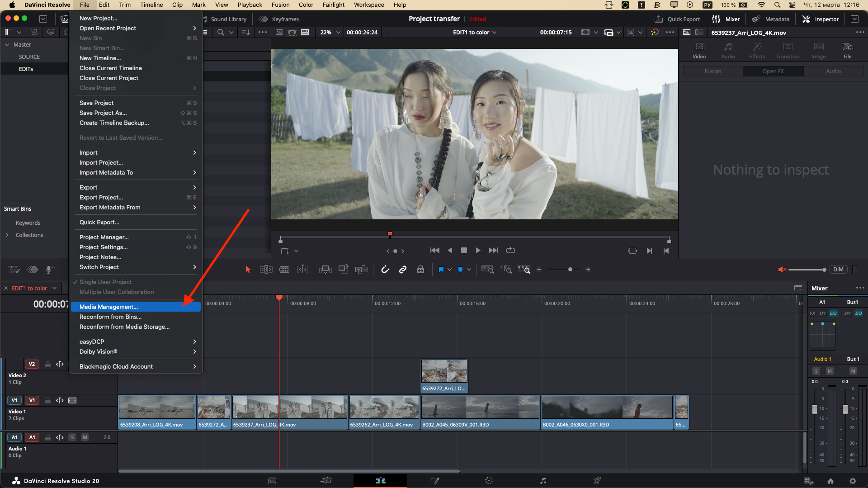The width and height of the screenshot is (868, 488).
Task: Open the Playback menu
Action: (x=250, y=5)
